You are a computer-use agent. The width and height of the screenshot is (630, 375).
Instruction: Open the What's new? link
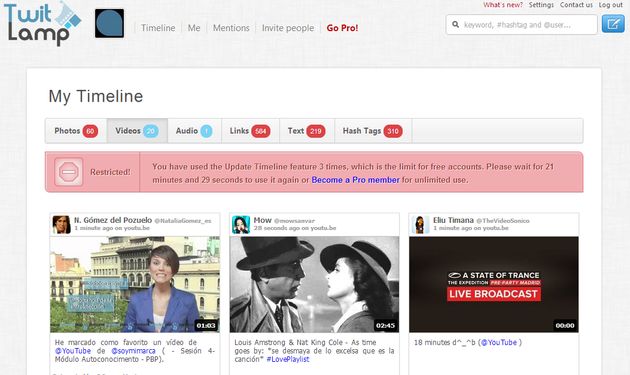503,5
